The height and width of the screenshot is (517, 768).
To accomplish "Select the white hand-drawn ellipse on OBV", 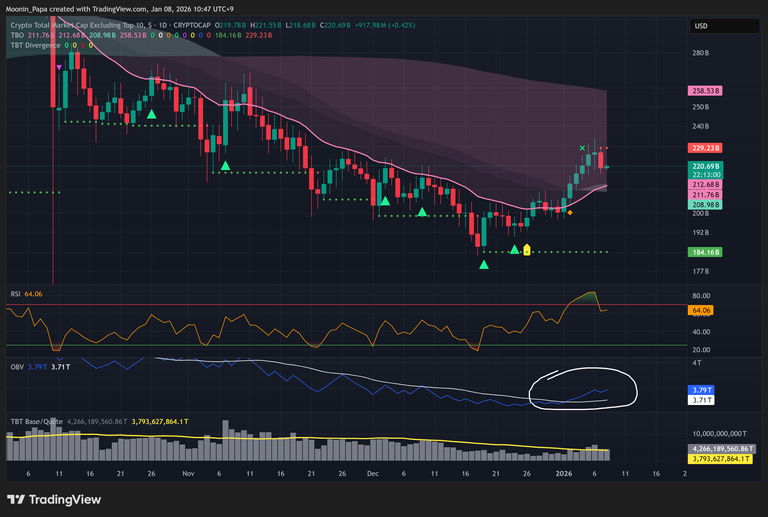I will click(583, 388).
